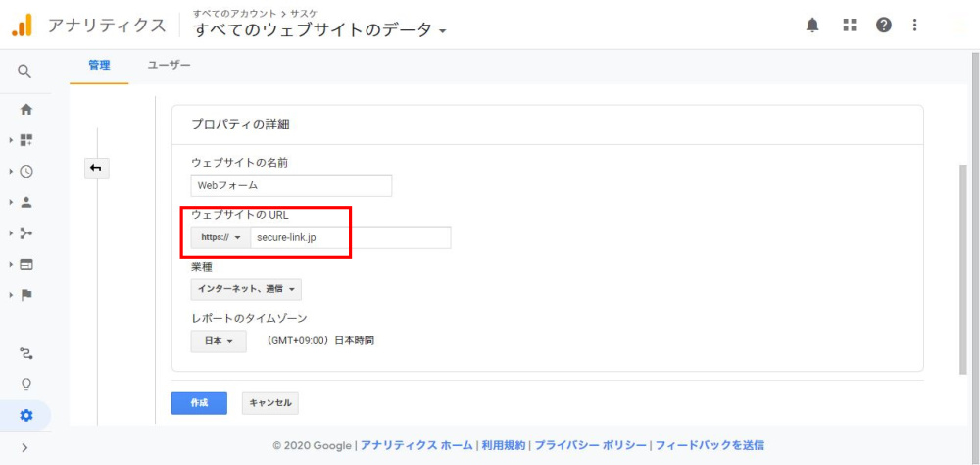Open the プライバシー ポリシー footer link
Image resolution: width=980 pixels, height=465 pixels.
(590, 445)
